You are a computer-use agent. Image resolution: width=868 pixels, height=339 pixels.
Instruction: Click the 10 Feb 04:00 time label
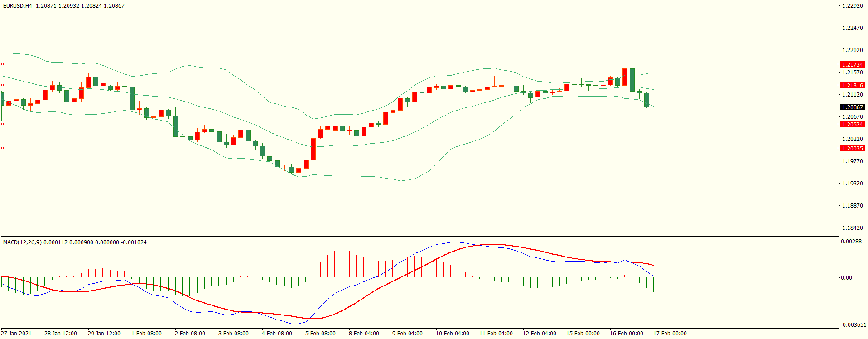(x=453, y=334)
